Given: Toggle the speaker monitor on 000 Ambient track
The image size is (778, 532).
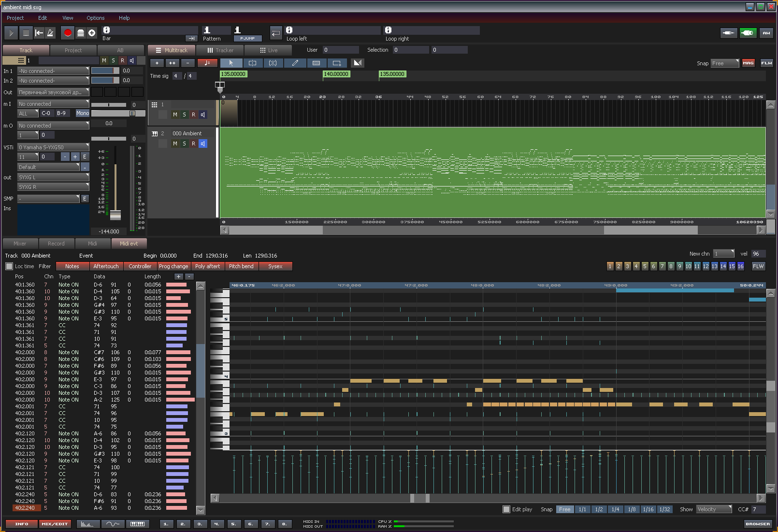Looking at the screenshot, I should point(203,144).
